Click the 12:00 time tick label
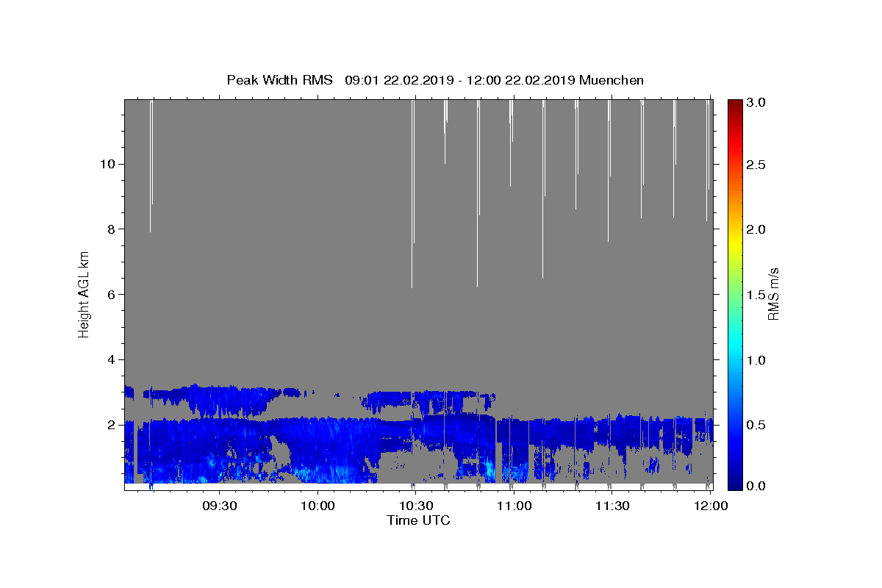882x588 pixels. click(x=710, y=506)
